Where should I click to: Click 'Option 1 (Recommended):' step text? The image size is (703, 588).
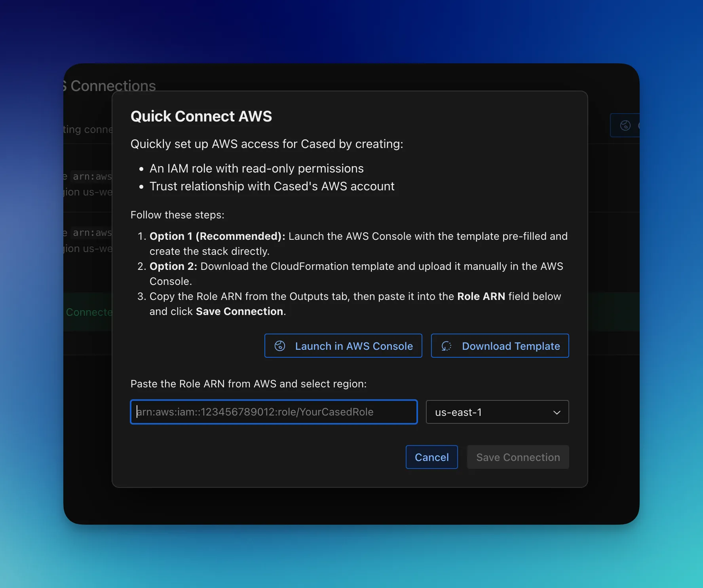(x=217, y=236)
